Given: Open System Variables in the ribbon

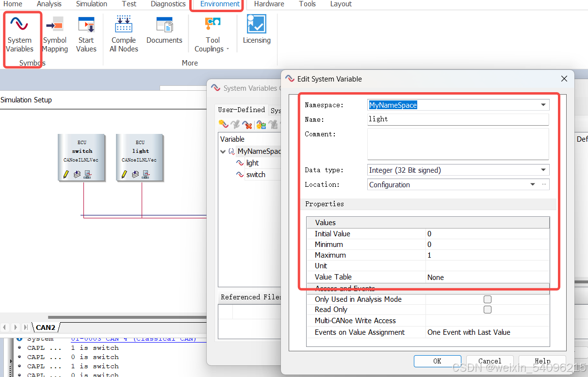Looking at the screenshot, I should pyautogui.click(x=20, y=34).
